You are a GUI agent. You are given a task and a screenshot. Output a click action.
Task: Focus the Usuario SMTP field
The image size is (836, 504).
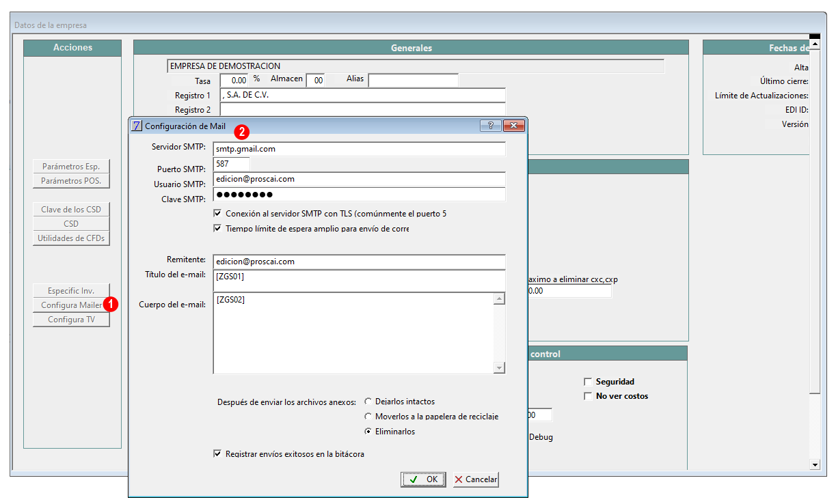360,179
